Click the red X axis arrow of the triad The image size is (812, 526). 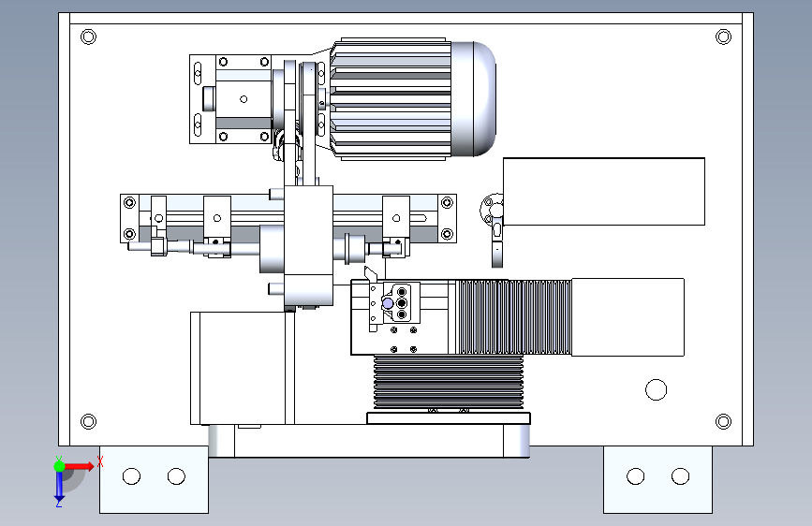(80, 466)
